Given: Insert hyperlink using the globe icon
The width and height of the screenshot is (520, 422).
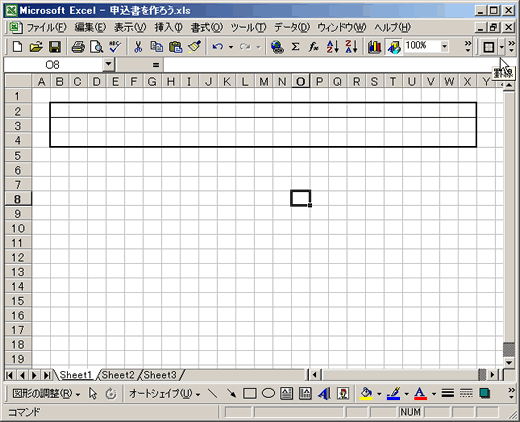Looking at the screenshot, I should [x=277, y=47].
